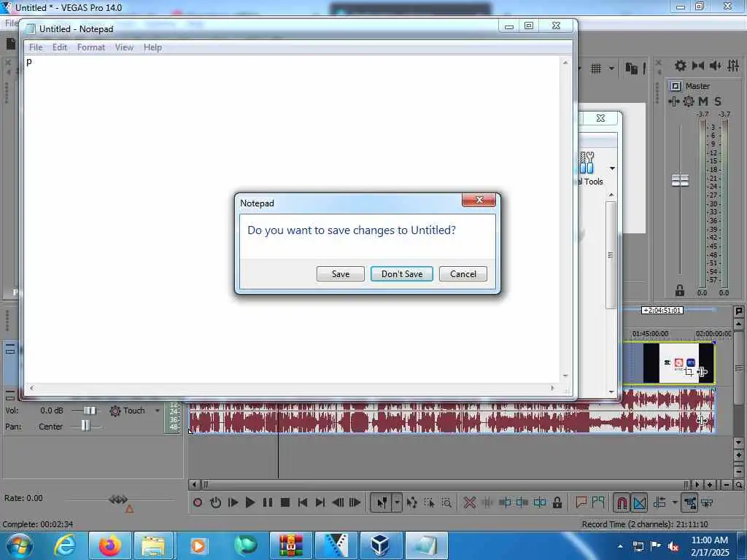Open WinRAR from taskbar
The image size is (747, 560).
290,545
